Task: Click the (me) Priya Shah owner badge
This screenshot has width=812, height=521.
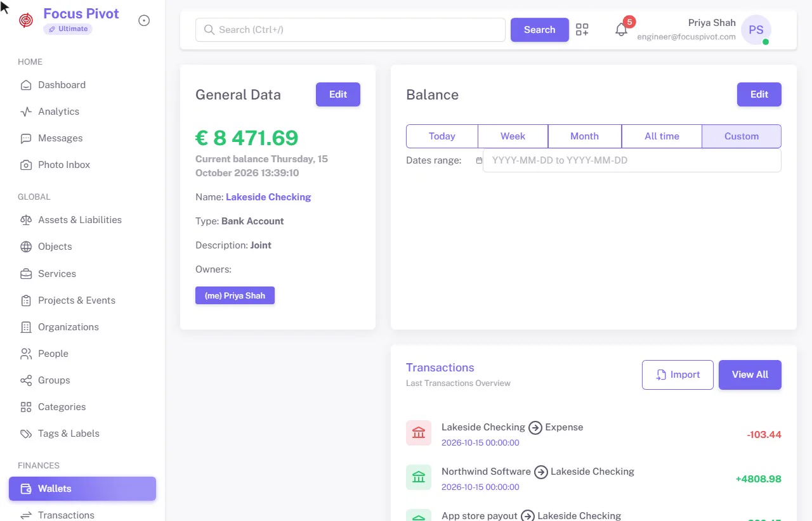Action: pos(235,295)
